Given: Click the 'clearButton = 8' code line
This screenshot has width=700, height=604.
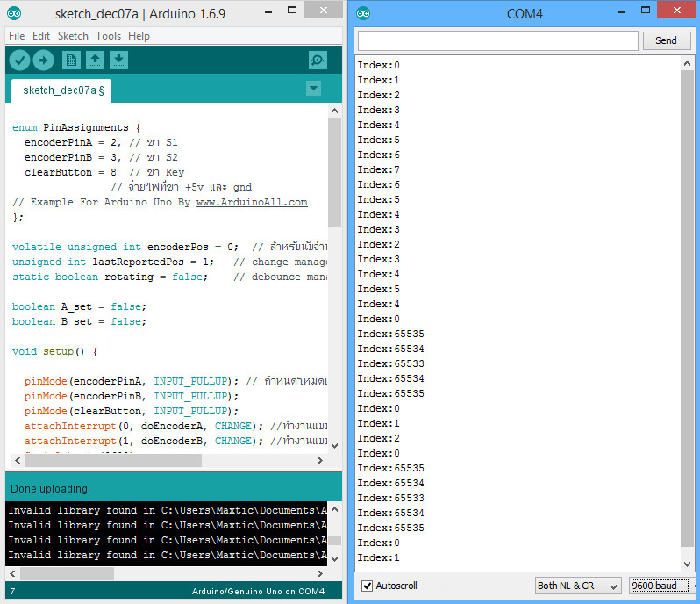Looking at the screenshot, I should tap(104, 172).
